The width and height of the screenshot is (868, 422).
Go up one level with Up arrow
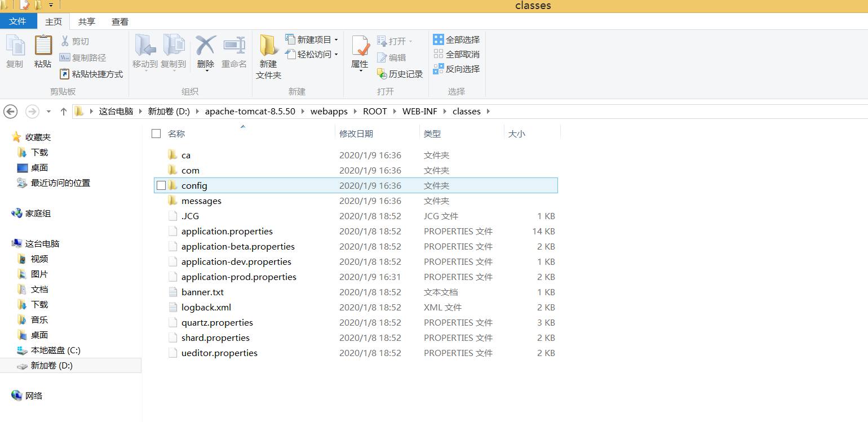coord(64,112)
